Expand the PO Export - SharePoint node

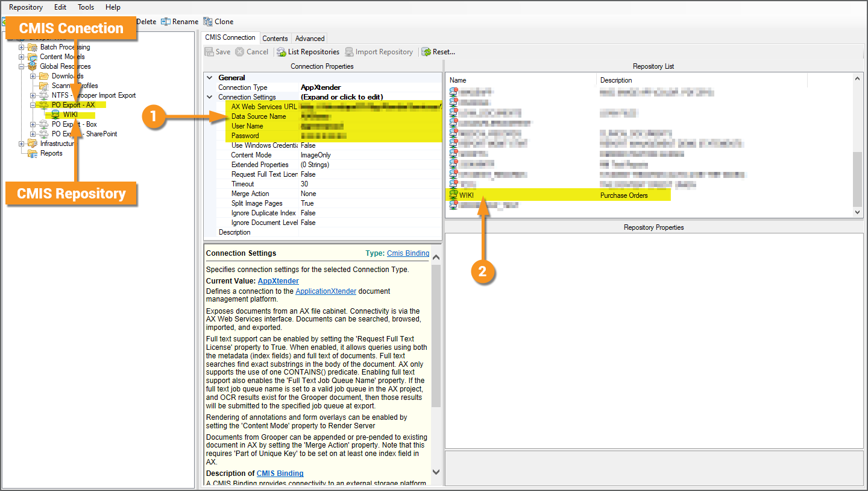33,134
